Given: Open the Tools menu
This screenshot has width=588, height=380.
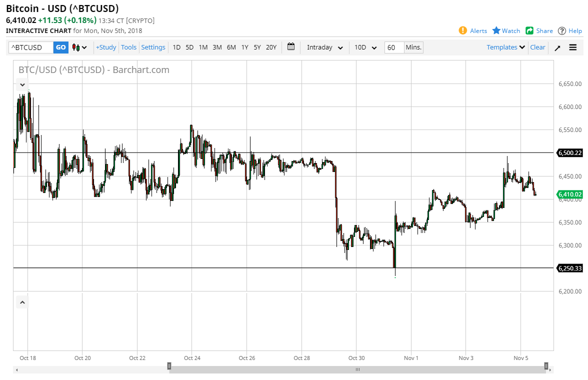Looking at the screenshot, I should pyautogui.click(x=128, y=47).
